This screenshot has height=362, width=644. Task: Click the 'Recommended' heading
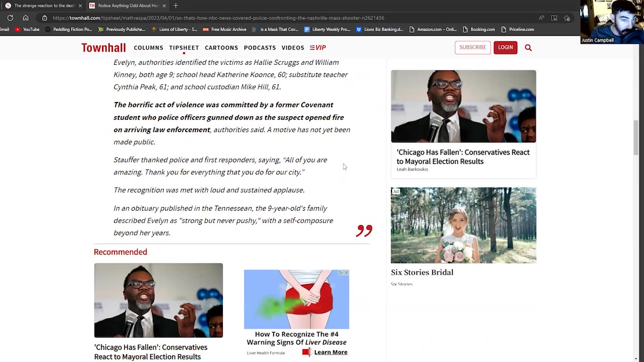(120, 252)
